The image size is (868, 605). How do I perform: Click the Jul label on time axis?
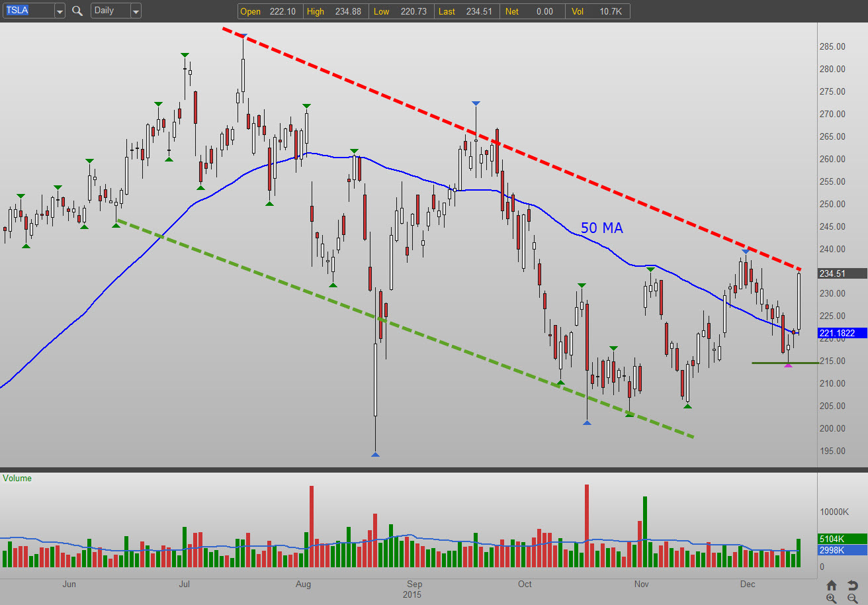coord(185,584)
